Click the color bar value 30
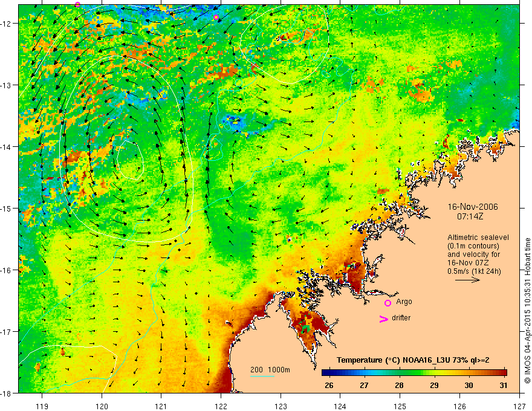 [469, 386]
